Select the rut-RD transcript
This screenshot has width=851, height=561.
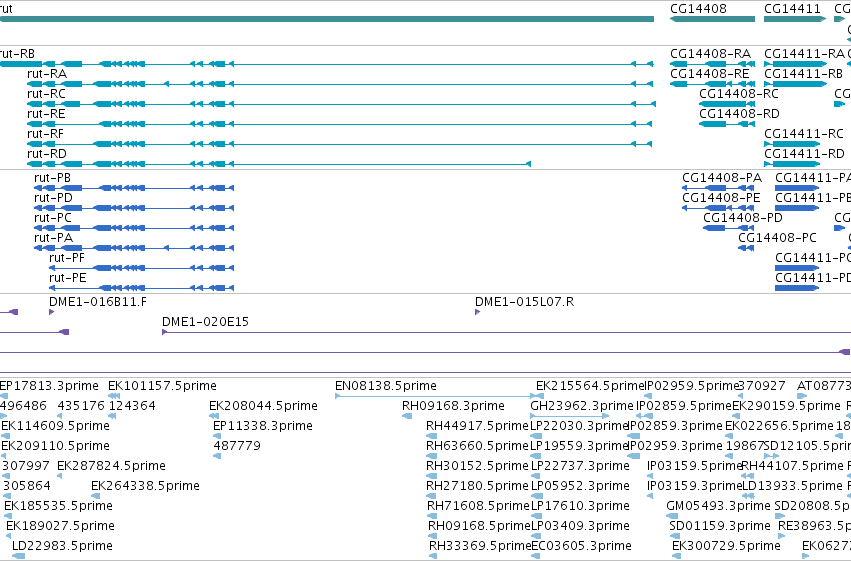279,164
